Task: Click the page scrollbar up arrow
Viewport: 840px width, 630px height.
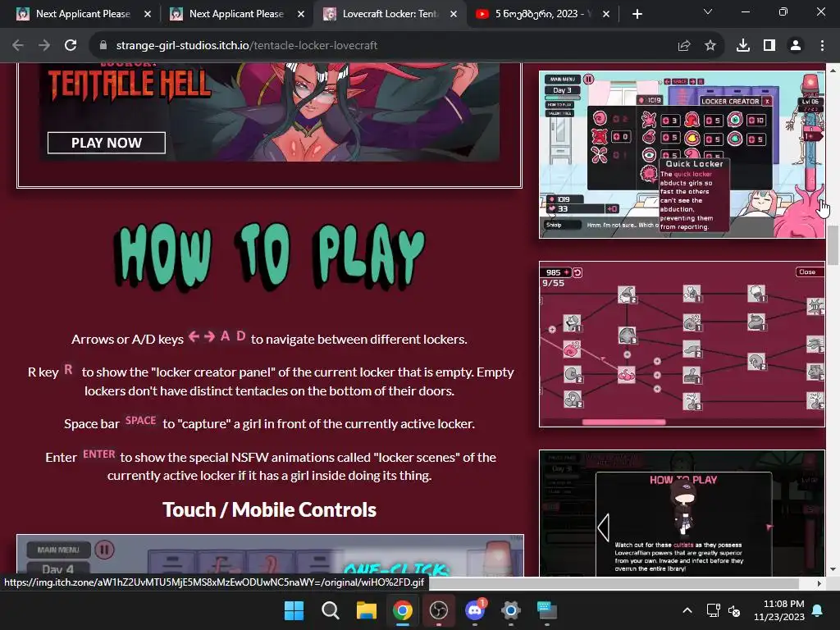Action: (x=833, y=70)
